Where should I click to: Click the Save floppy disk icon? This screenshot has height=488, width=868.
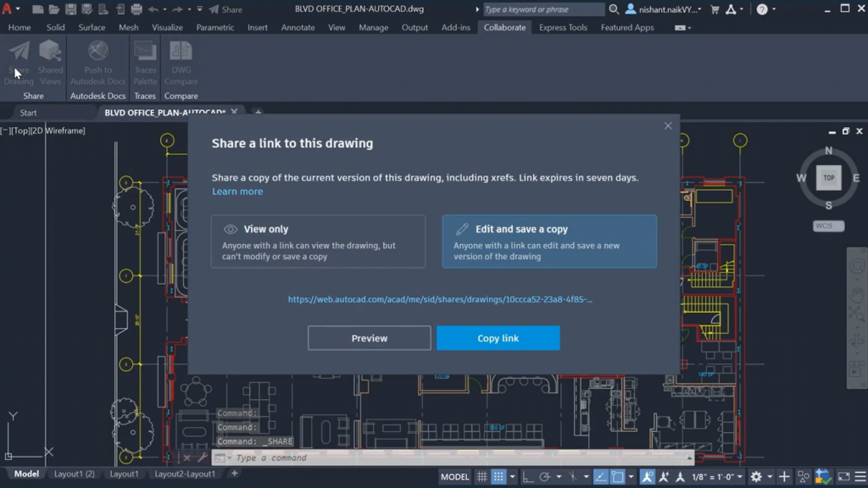(71, 9)
